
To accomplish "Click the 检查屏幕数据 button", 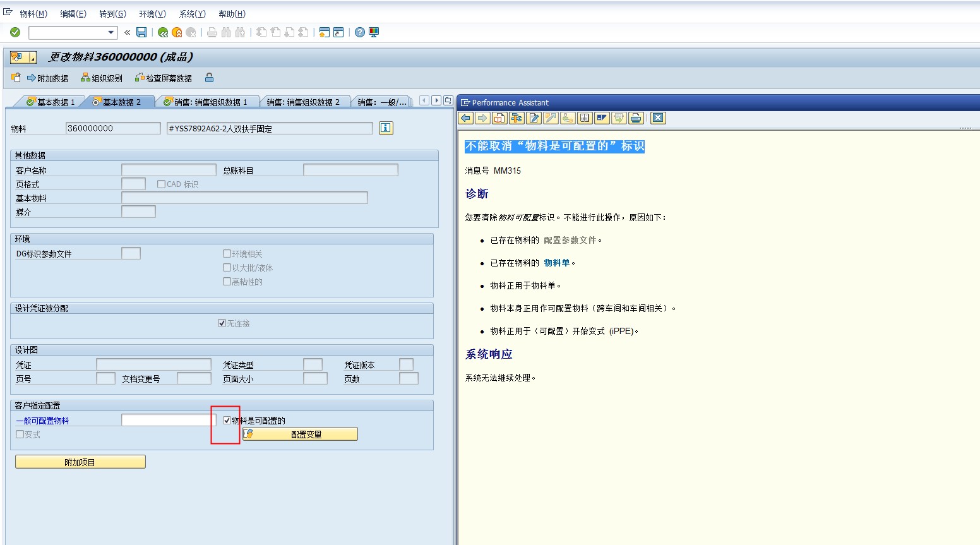I will coord(163,78).
